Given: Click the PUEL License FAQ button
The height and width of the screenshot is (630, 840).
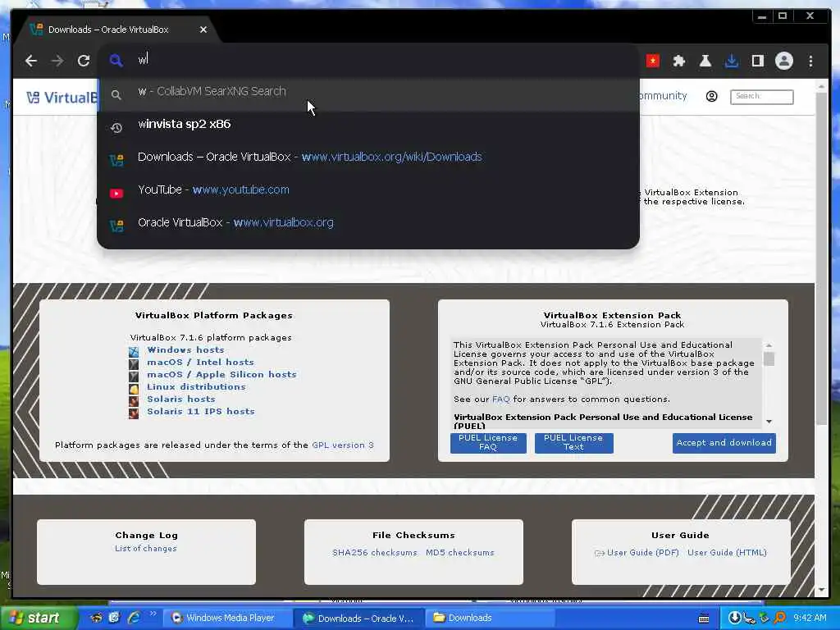Looking at the screenshot, I should 488,442.
